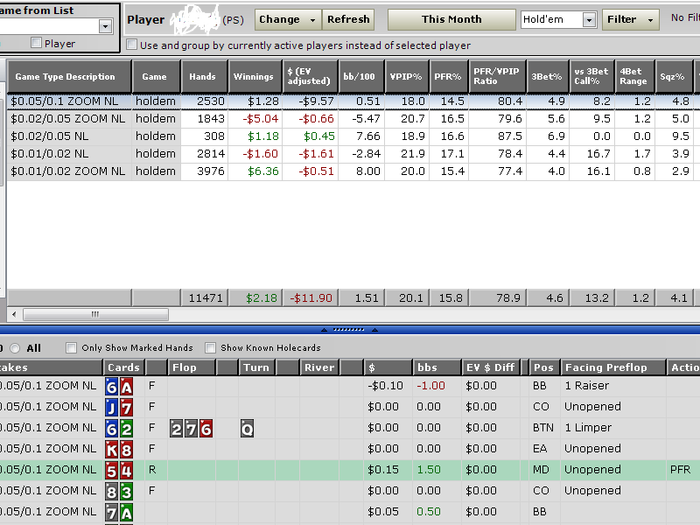
Task: Click the 6 2 hole cards icon
Action: click(119, 428)
